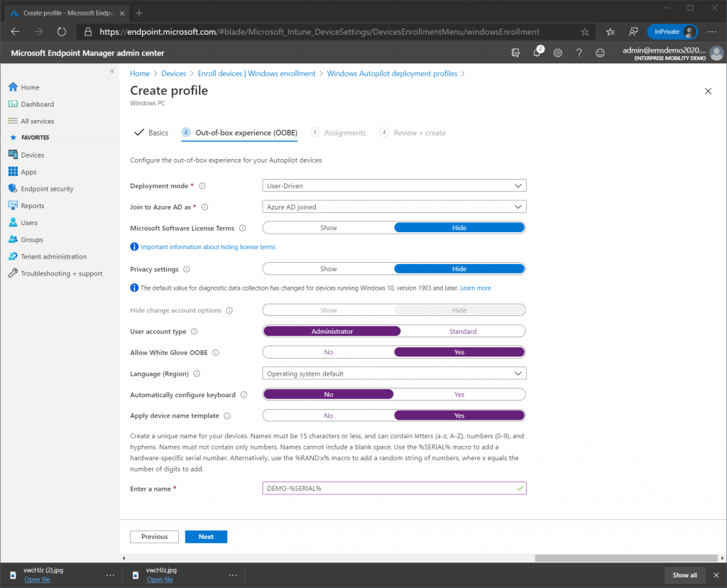This screenshot has height=588, width=727.
Task: Add this page to browser favorites star
Action: click(585, 31)
